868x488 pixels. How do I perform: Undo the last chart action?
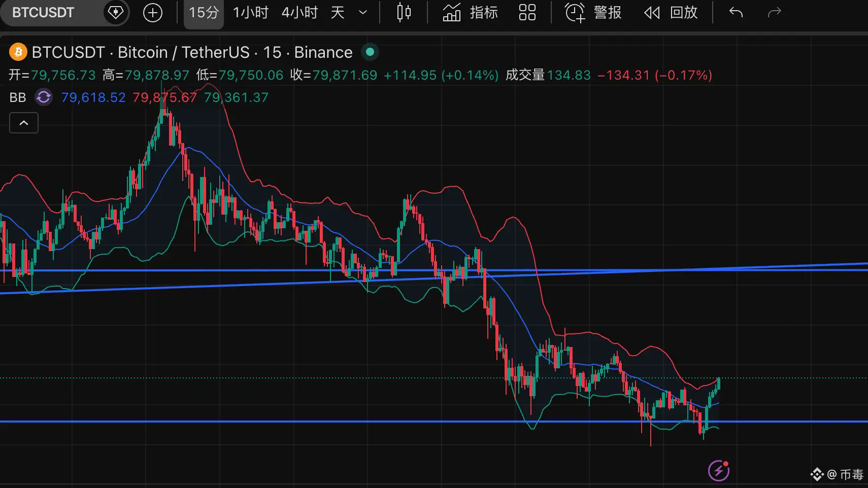[736, 12]
